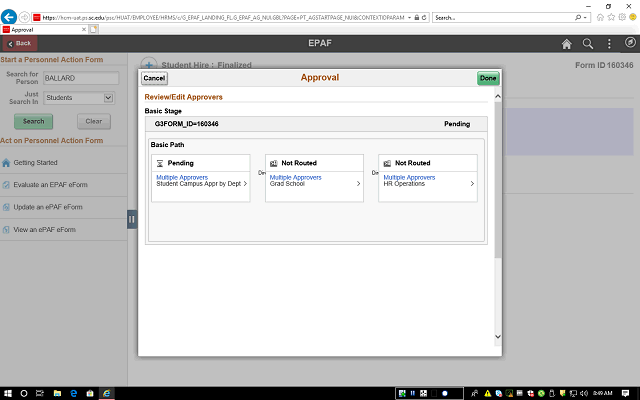Open the address bar autocomplete dropdown arrow
The image size is (640, 400).
(409, 18)
